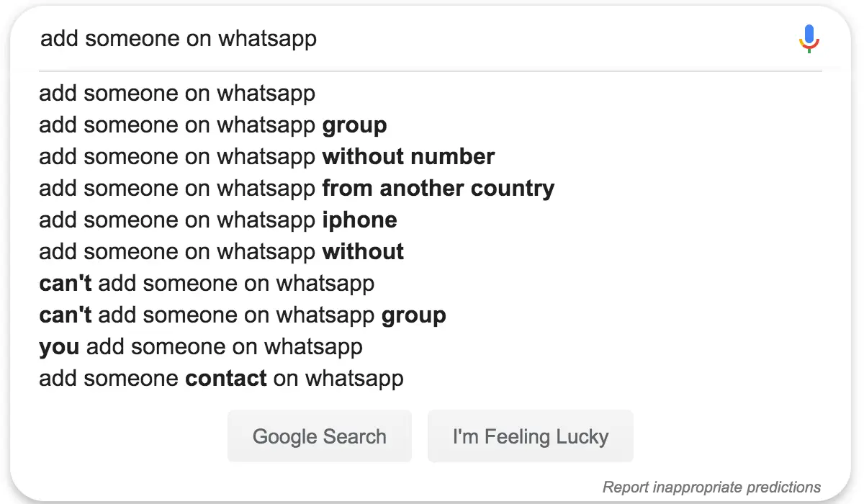Select the suggestion 'from another country'
The width and height of the screenshot is (864, 504).
tap(297, 189)
